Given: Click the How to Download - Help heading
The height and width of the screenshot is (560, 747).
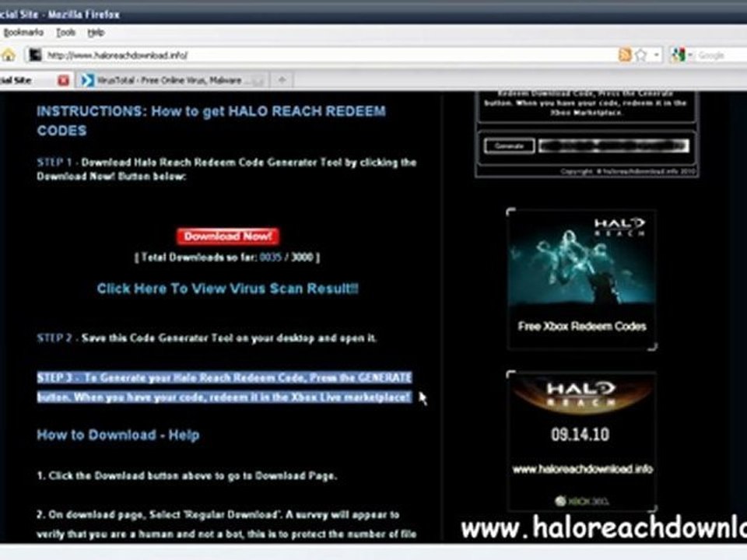Looking at the screenshot, I should (x=118, y=435).
